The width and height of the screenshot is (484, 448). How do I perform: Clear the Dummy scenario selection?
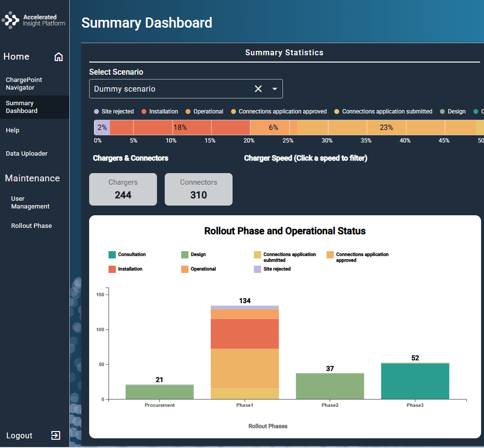click(x=258, y=89)
